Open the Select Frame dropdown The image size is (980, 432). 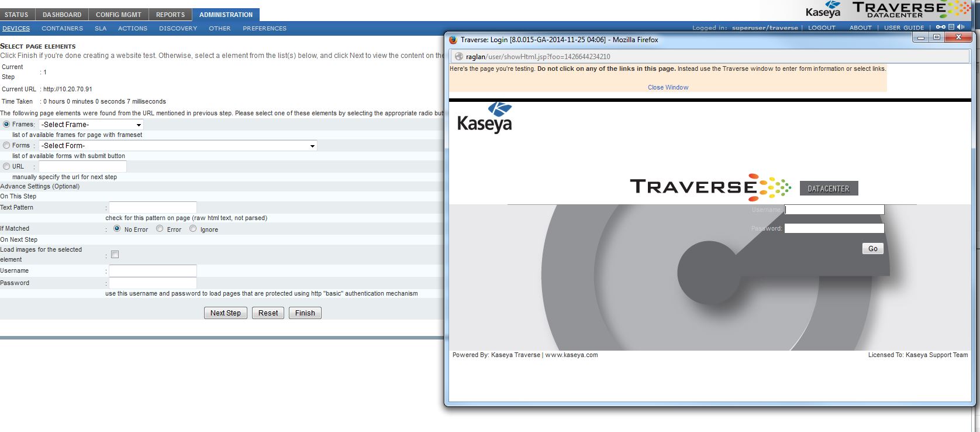(x=91, y=125)
